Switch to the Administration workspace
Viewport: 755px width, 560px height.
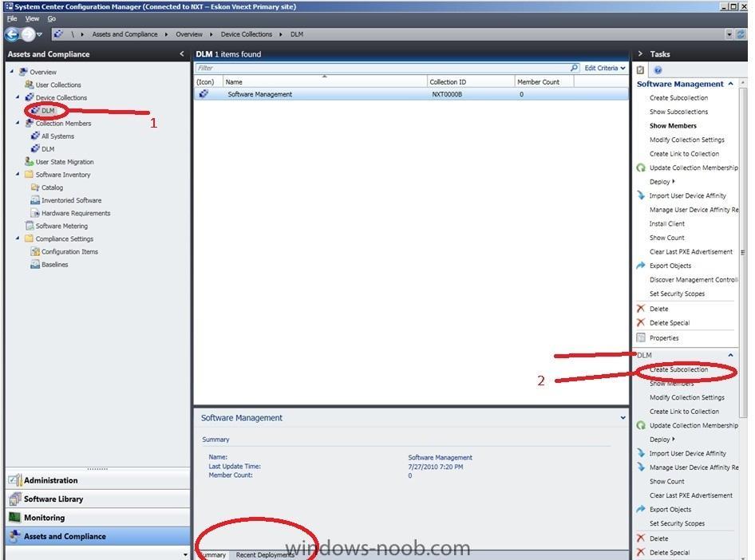pyautogui.click(x=97, y=480)
